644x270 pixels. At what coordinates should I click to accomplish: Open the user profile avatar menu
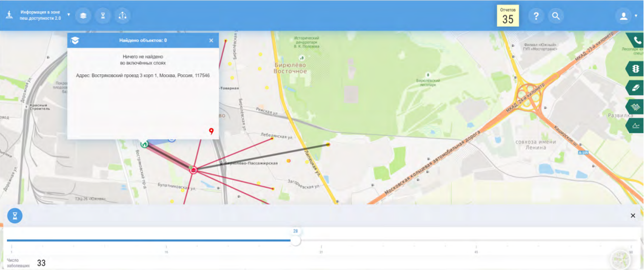click(623, 16)
